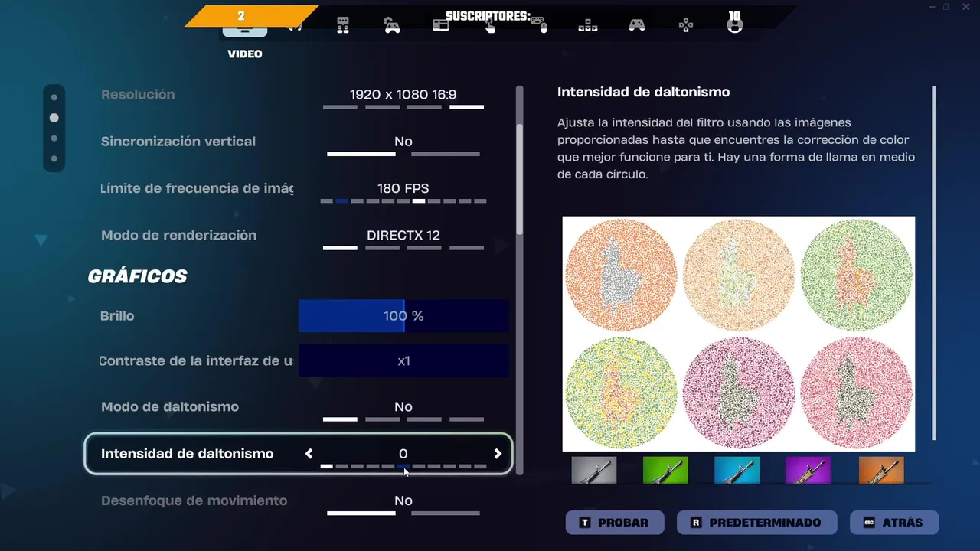The image size is (980, 551).
Task: Change the Modo de daltonismo selector
Action: 403,411
